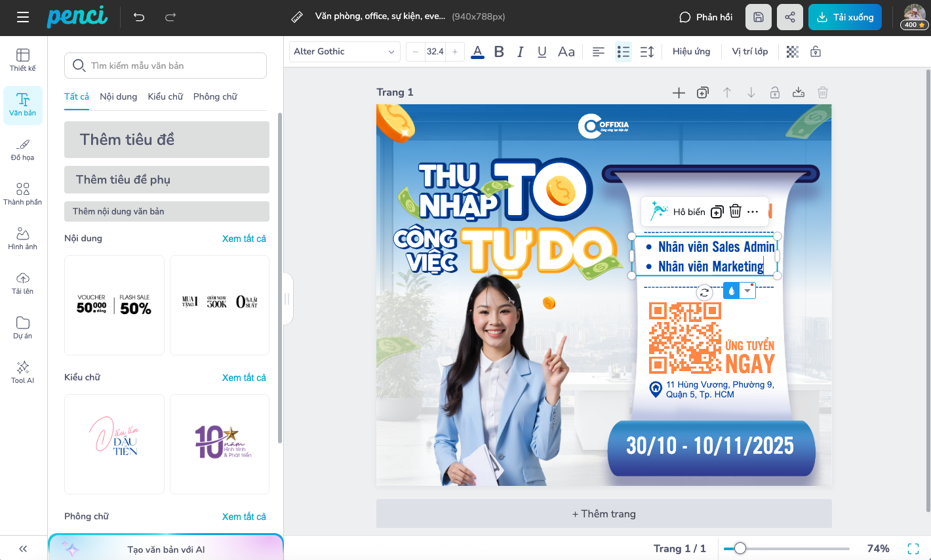
Task: Switch to the Kiểu chữ tab
Action: click(165, 96)
